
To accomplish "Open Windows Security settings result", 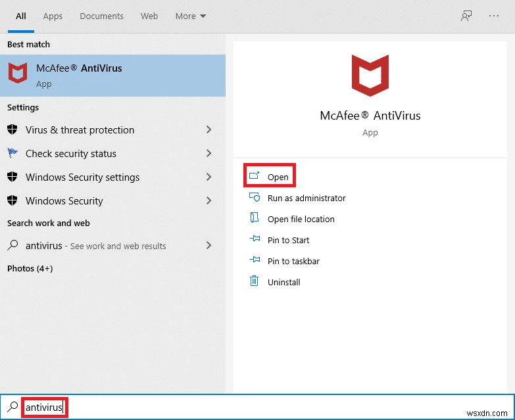I will 112,177.
